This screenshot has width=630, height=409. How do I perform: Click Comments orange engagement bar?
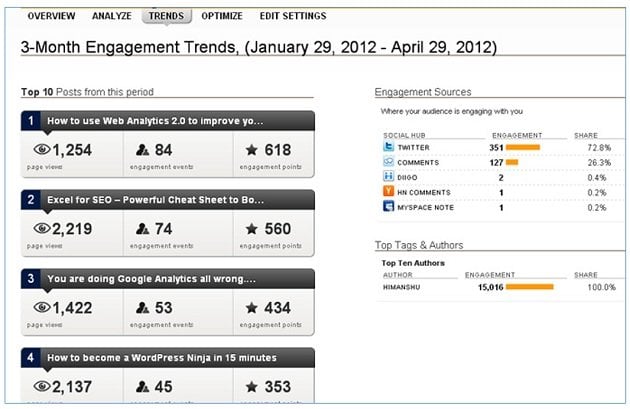(512, 162)
